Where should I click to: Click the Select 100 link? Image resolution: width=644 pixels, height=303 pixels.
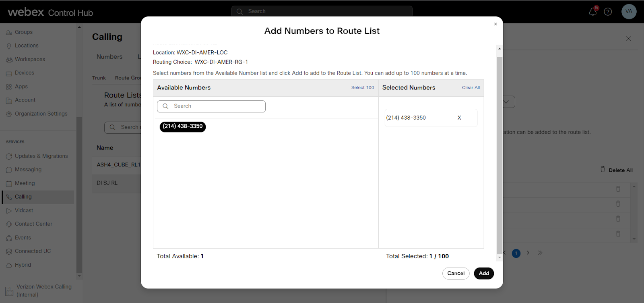[363, 87]
